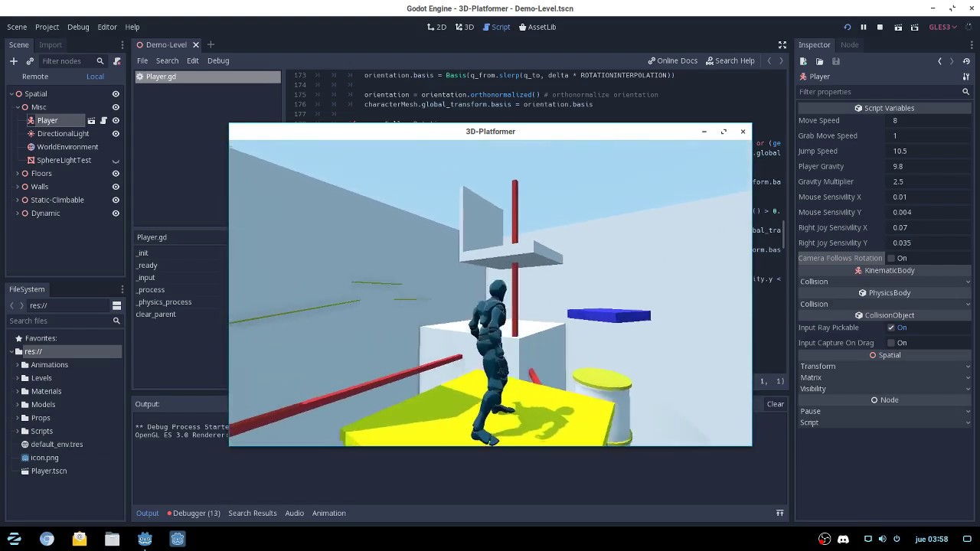
Task: Create a new resource in Inspector
Action: tap(803, 61)
